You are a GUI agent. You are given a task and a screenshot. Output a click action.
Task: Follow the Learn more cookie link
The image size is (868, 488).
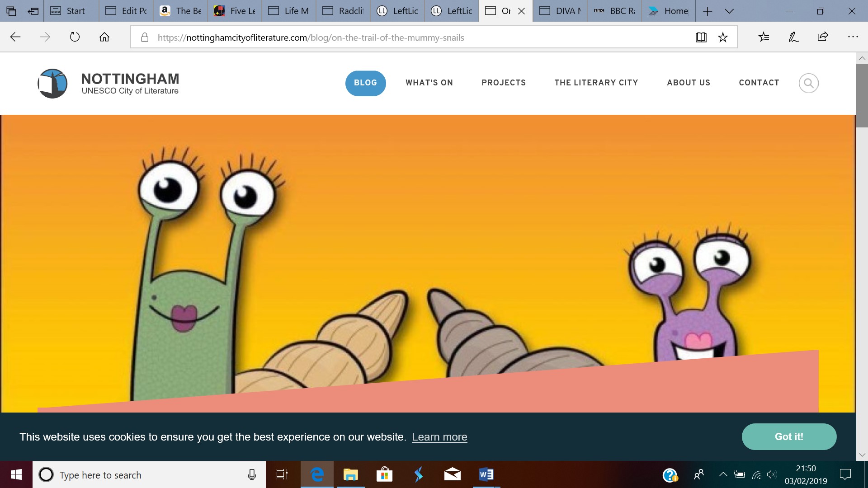(x=439, y=437)
